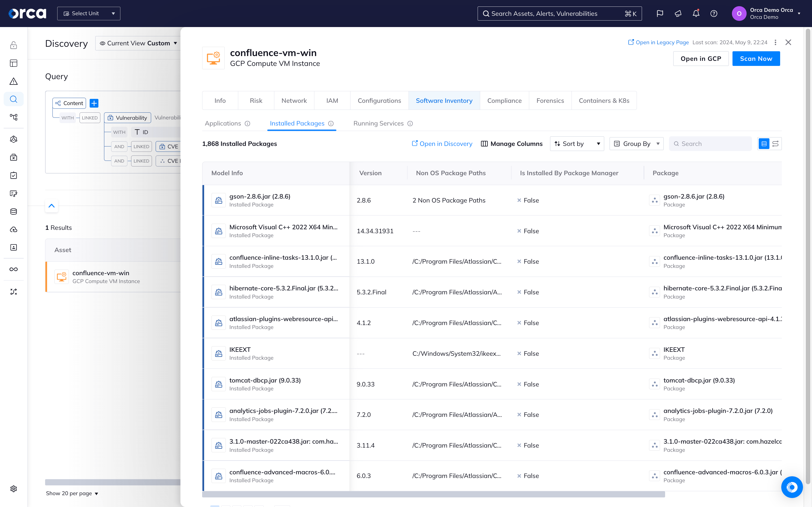The height and width of the screenshot is (507, 812).
Task: Open the announcements megaphone icon
Action: [x=678, y=14]
